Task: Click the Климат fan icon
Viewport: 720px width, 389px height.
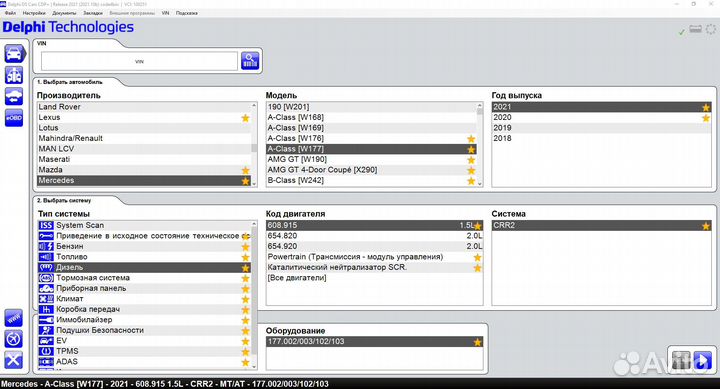Action: (46, 299)
